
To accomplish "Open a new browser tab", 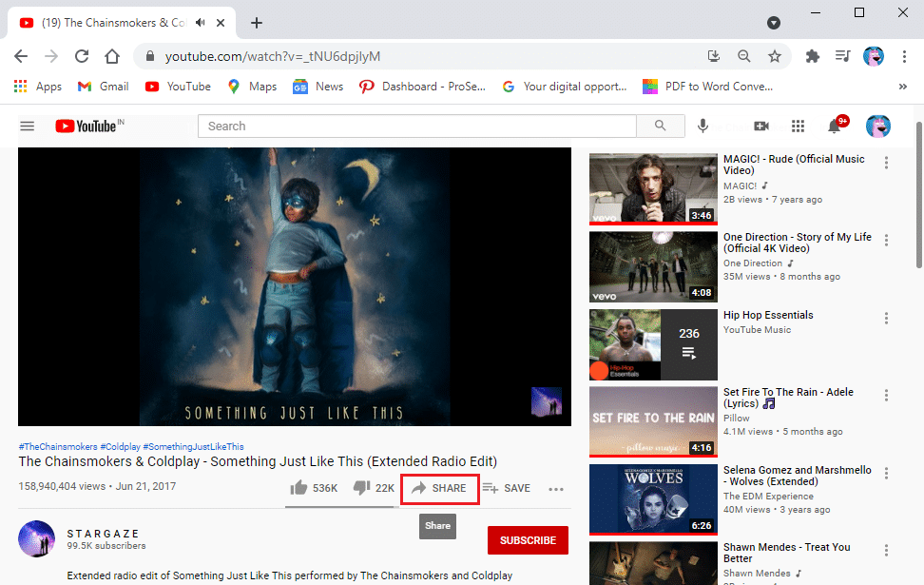I will tap(257, 23).
